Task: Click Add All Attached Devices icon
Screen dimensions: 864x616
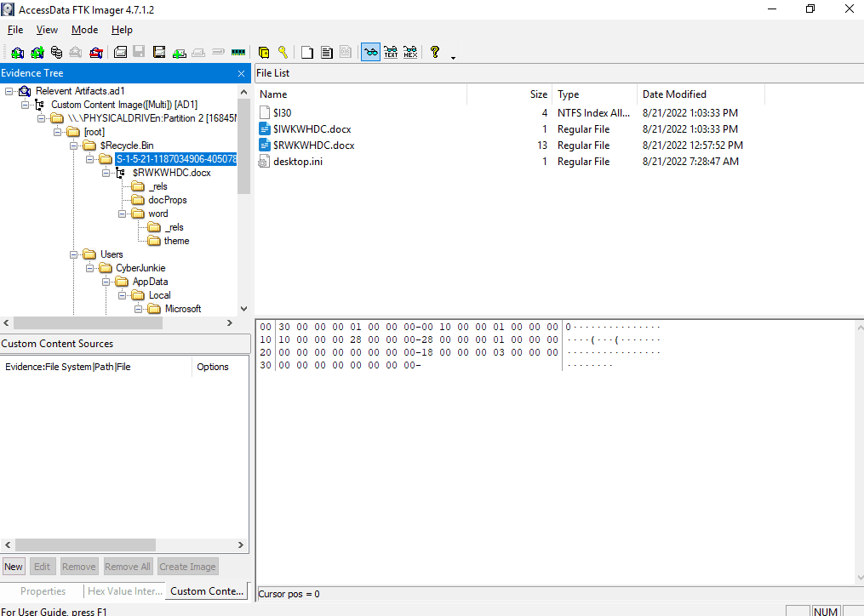Action: point(37,53)
